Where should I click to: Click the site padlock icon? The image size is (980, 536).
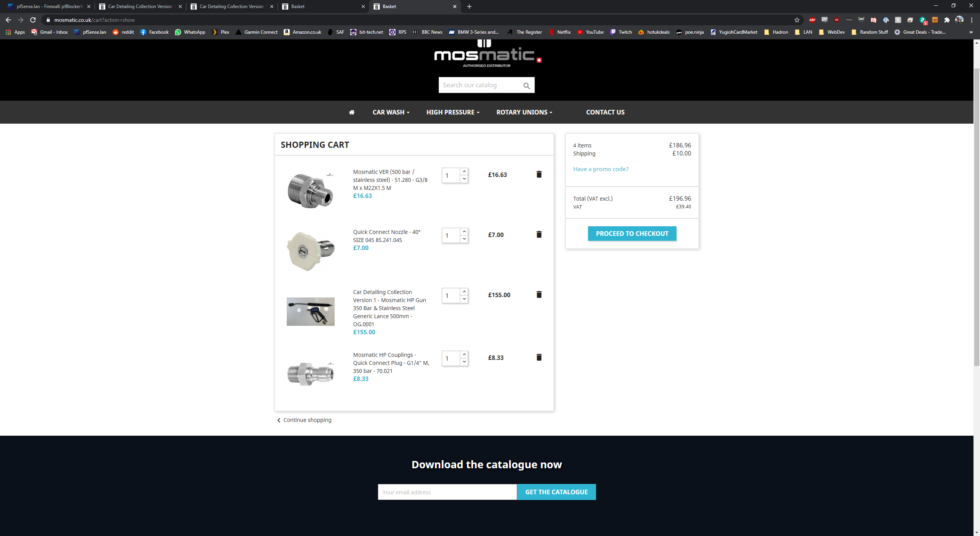click(x=48, y=20)
